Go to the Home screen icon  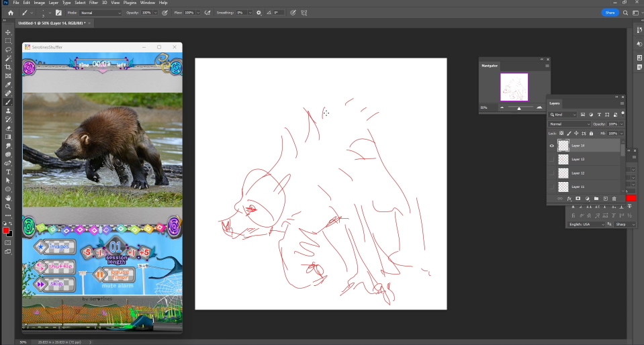[11, 13]
